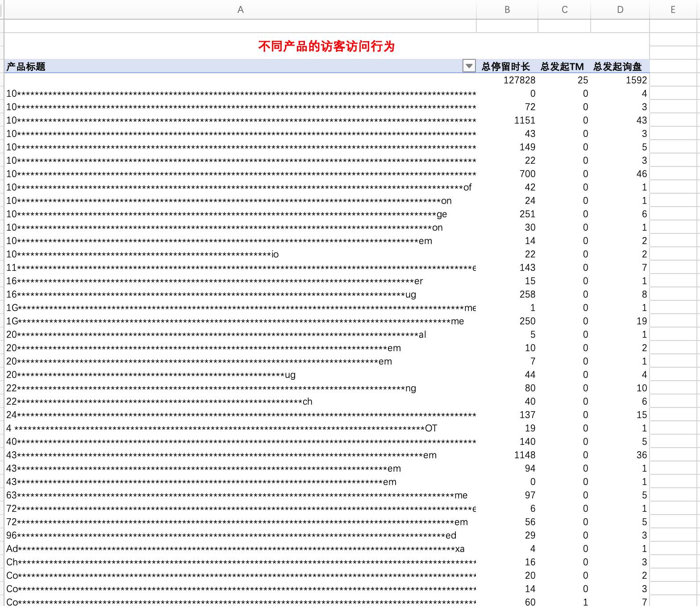Select product row starting with Ad

240,548
